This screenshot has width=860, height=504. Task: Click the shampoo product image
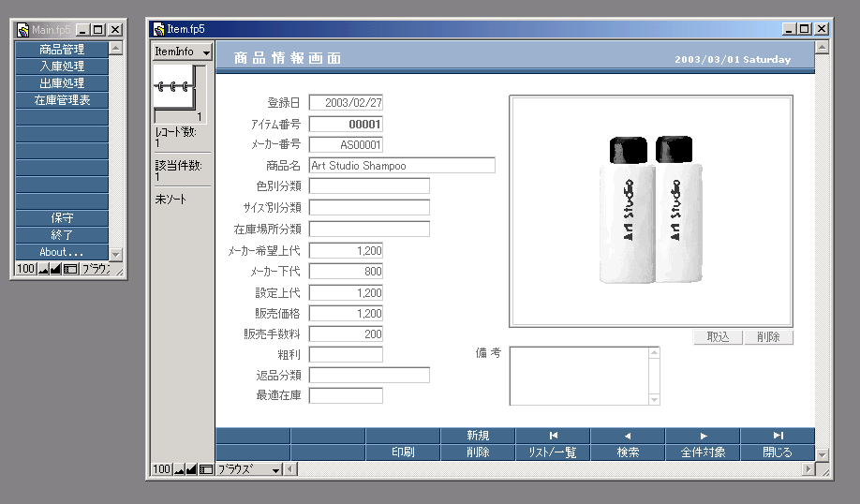click(651, 211)
